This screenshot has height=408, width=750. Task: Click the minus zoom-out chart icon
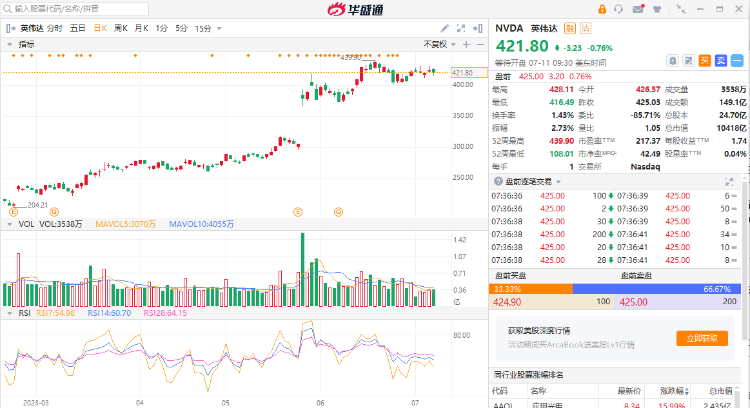click(480, 44)
